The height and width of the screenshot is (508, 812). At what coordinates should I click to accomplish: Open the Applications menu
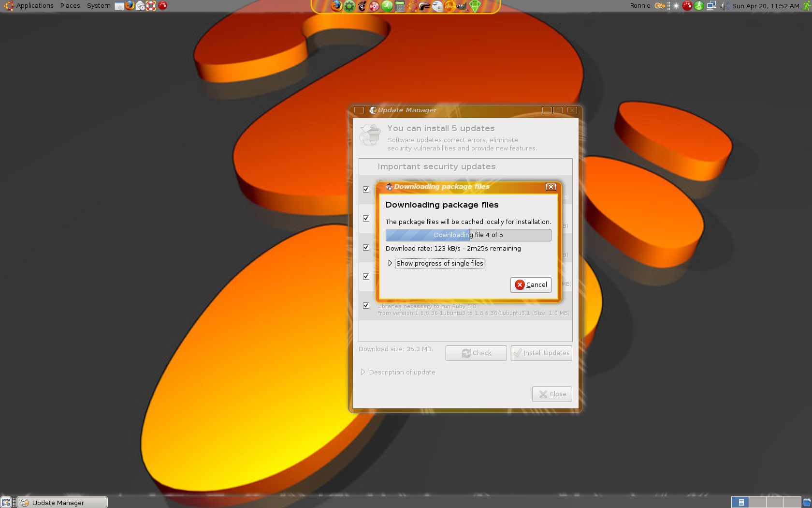click(x=35, y=6)
